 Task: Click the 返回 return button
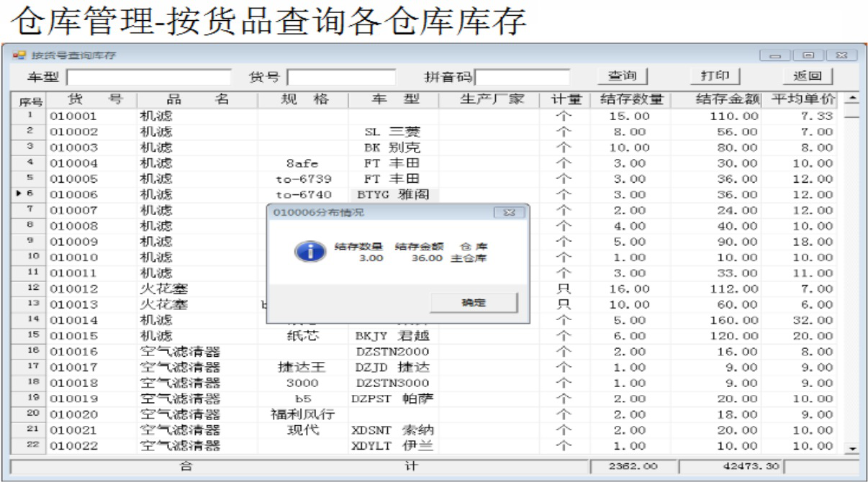point(808,76)
